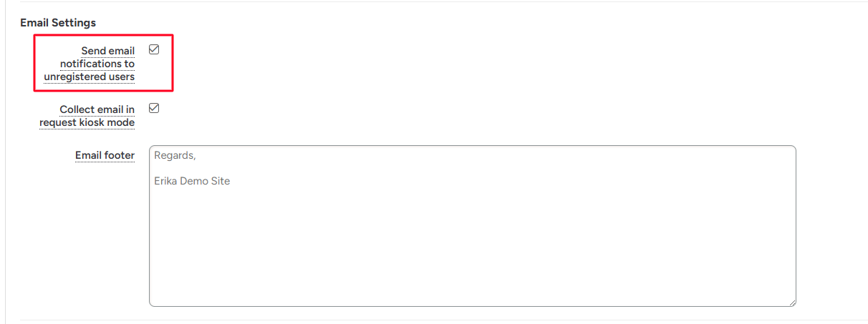Disable Collect email in request kiosk mode
Image resolution: width=868 pixels, height=324 pixels.
[154, 109]
